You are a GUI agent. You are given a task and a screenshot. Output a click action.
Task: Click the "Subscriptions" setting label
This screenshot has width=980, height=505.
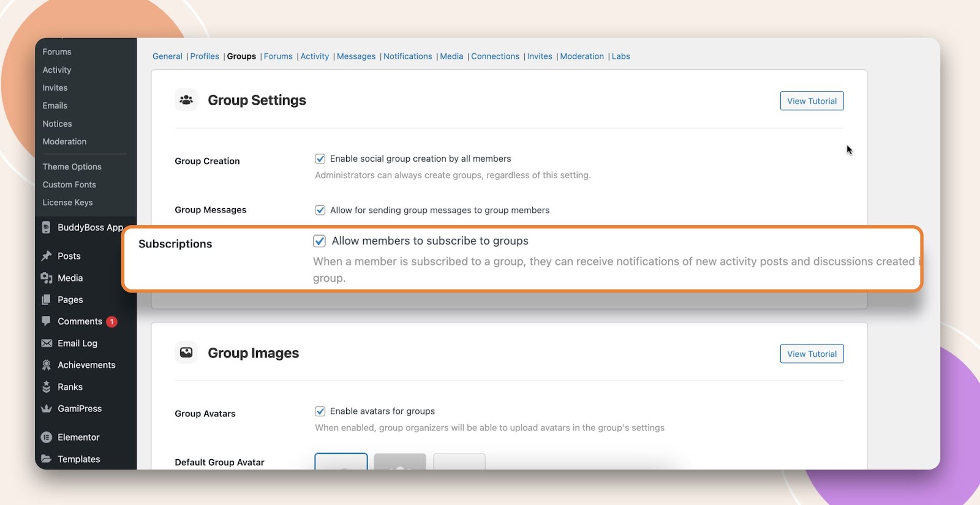175,244
